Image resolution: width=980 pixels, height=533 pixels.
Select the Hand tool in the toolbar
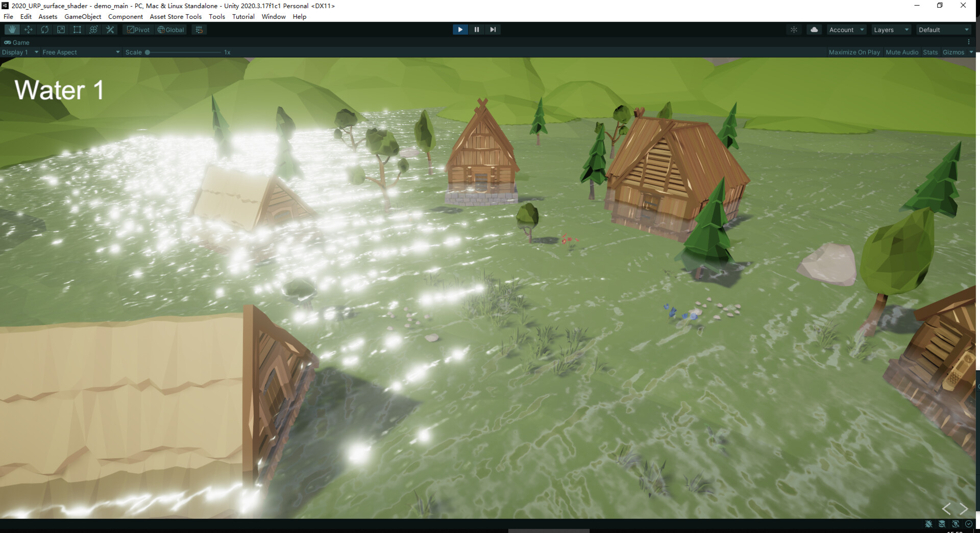click(x=12, y=29)
